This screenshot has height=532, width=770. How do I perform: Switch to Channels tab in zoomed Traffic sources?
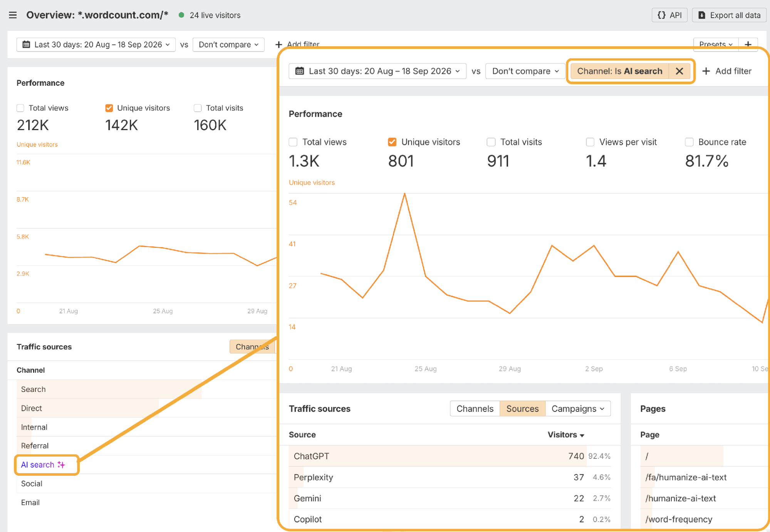coord(475,409)
